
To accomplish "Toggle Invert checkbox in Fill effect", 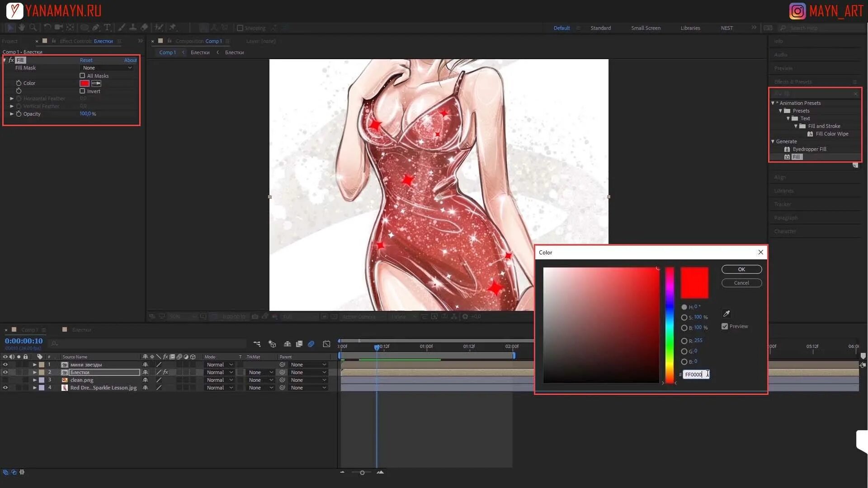I will (83, 90).
